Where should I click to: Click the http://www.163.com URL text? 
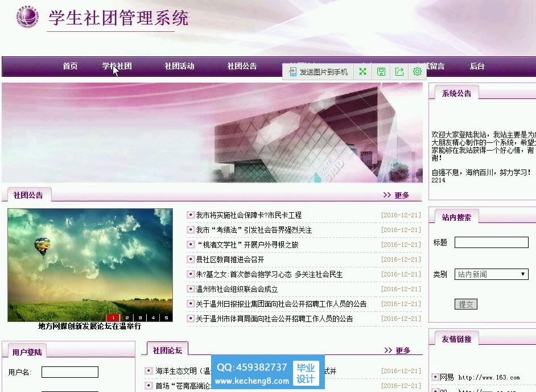(x=489, y=377)
